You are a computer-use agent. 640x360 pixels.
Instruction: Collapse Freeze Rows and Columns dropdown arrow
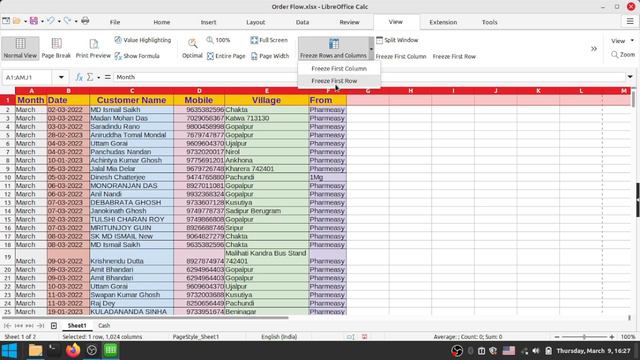[371, 48]
